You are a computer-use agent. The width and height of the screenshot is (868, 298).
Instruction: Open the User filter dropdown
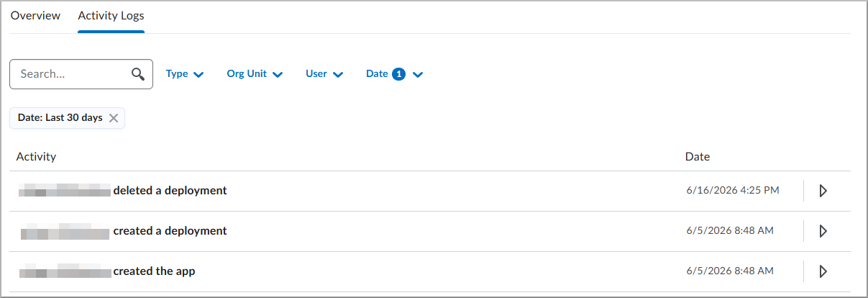pos(324,74)
